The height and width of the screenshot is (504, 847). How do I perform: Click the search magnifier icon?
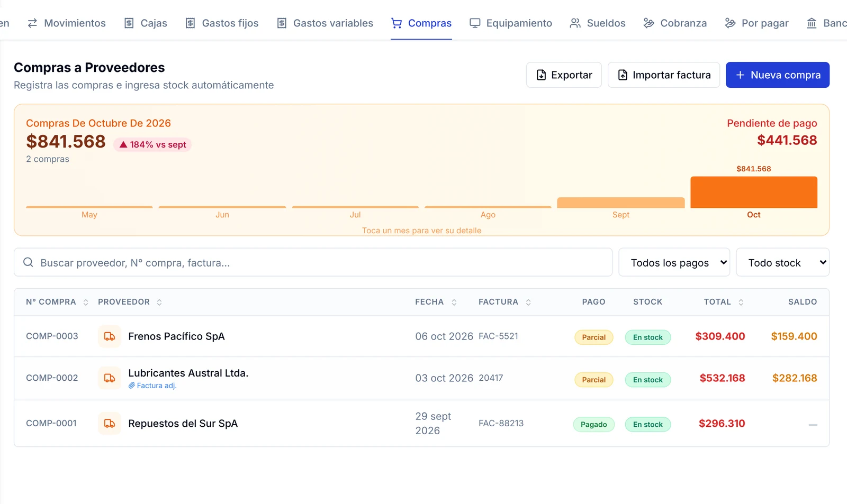pos(28,262)
